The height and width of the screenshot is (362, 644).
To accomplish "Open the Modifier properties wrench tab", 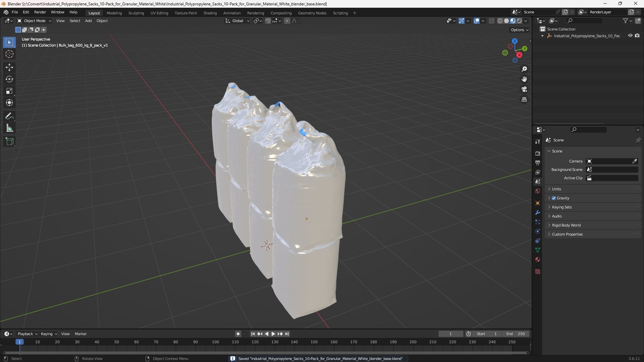I will pyautogui.click(x=538, y=213).
